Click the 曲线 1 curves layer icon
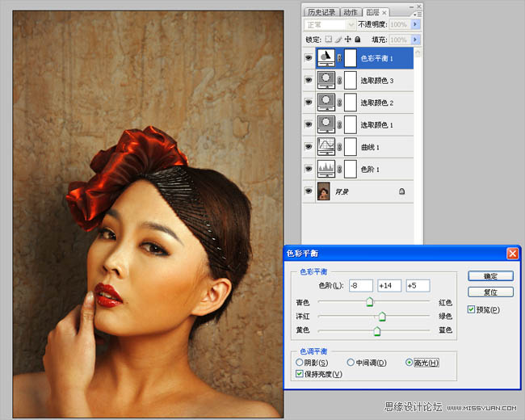Viewport: 525px width, 420px height. pyautogui.click(x=327, y=146)
